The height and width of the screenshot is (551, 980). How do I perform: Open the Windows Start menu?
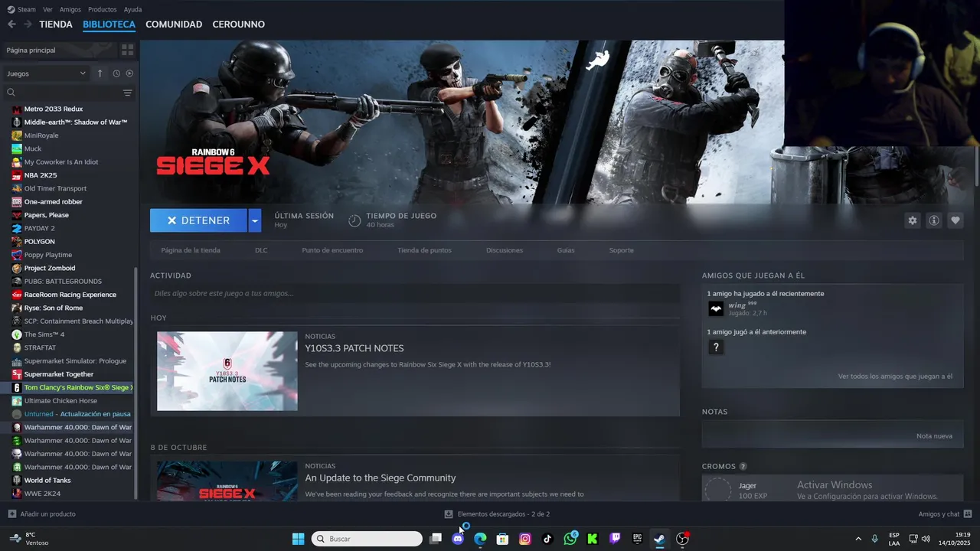click(x=298, y=539)
